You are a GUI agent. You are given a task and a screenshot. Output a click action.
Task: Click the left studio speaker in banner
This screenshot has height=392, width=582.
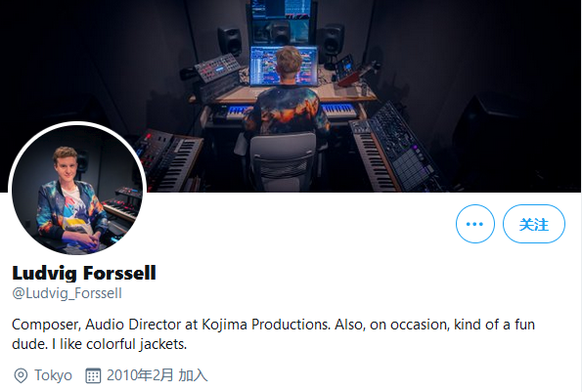point(230,41)
